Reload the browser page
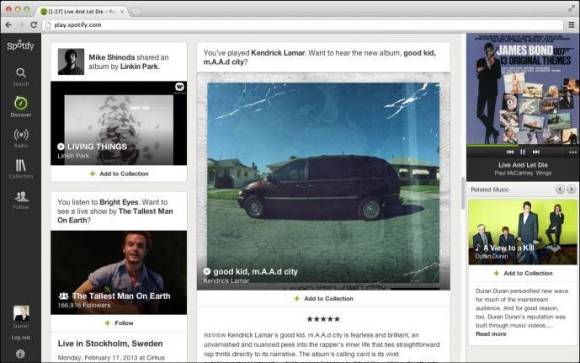Image resolution: width=580 pixels, height=363 pixels. 34,25
